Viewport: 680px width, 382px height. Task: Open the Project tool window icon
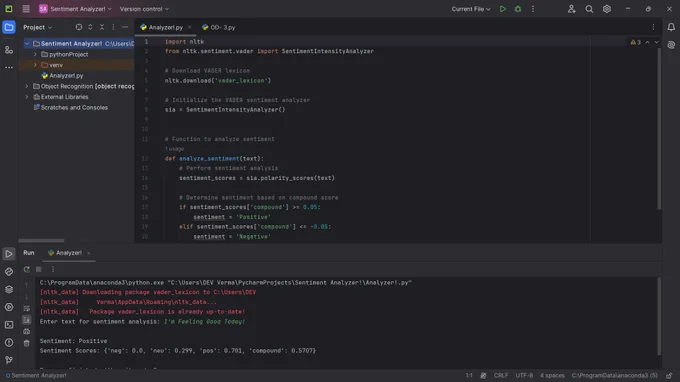point(9,27)
